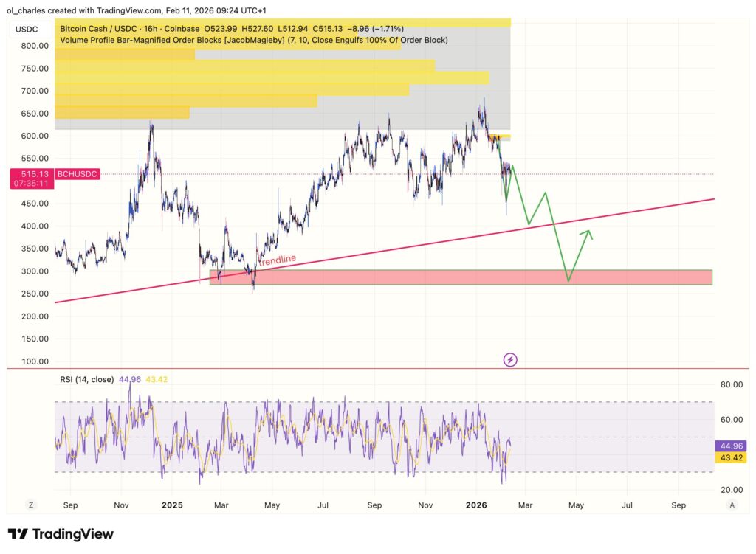This screenshot has height=554, width=756.
Task: Open the RSI (14, close) indicator legend
Action: 86,380
